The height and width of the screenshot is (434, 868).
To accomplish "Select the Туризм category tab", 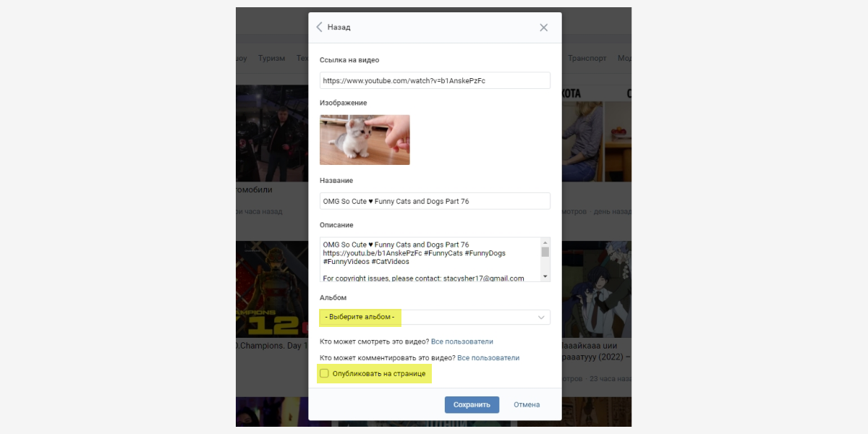I will click(x=271, y=59).
